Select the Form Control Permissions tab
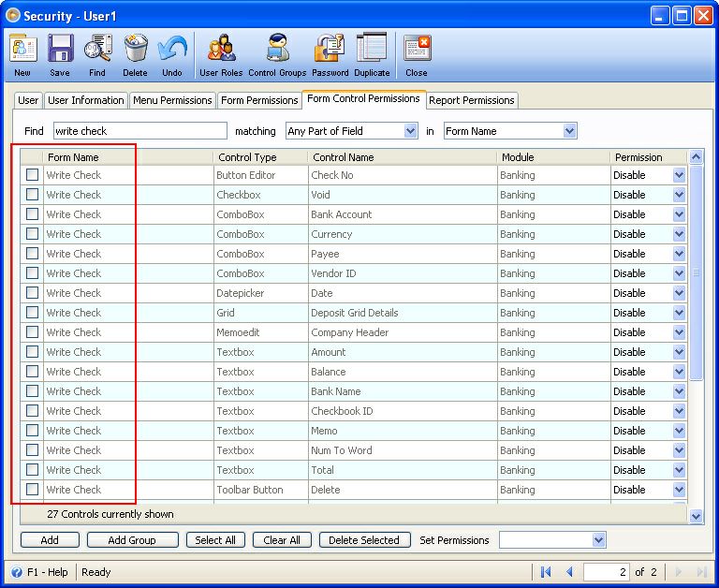This screenshot has height=588, width=719. click(x=363, y=98)
